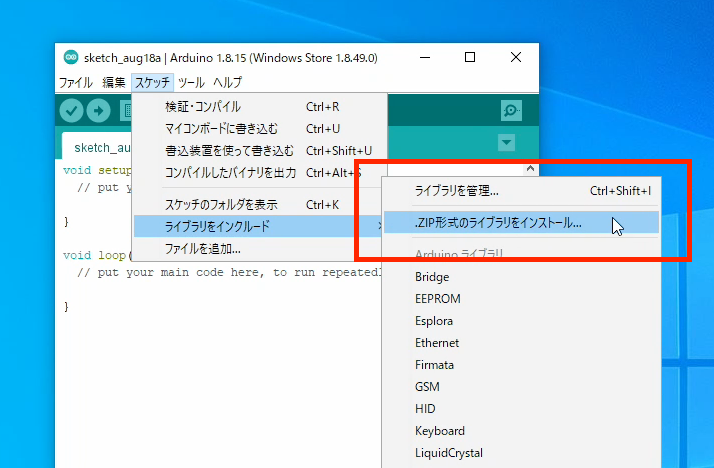Click the Arduino logo in title bar
The width and height of the screenshot is (714, 468).
point(71,57)
